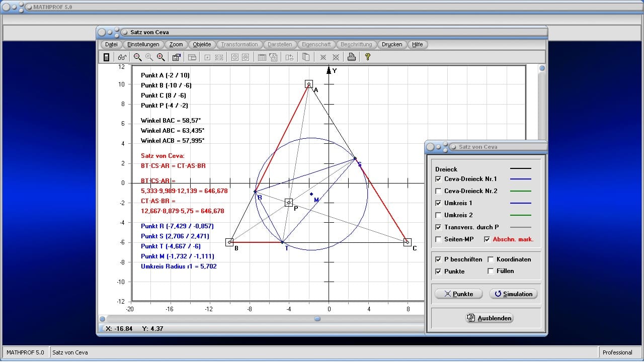Click 'Umkreis Radius r1 = 5,702' text

[x=179, y=266]
